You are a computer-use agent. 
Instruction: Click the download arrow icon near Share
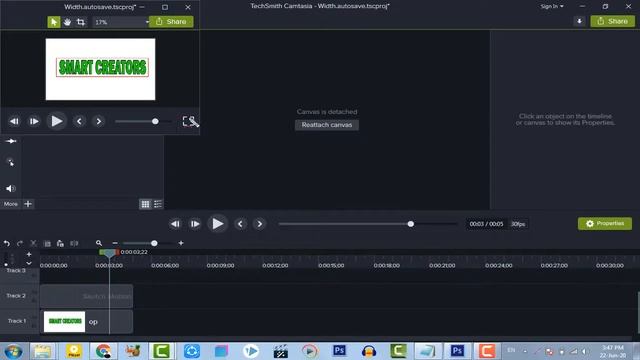[x=579, y=21]
